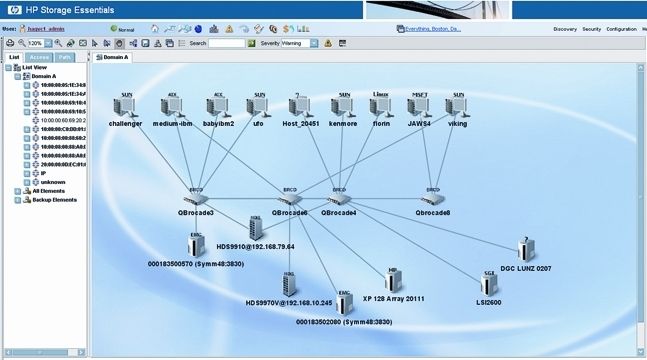Select the florin Linux host icon
Image resolution: width=647 pixels, height=360 pixels.
[x=381, y=107]
